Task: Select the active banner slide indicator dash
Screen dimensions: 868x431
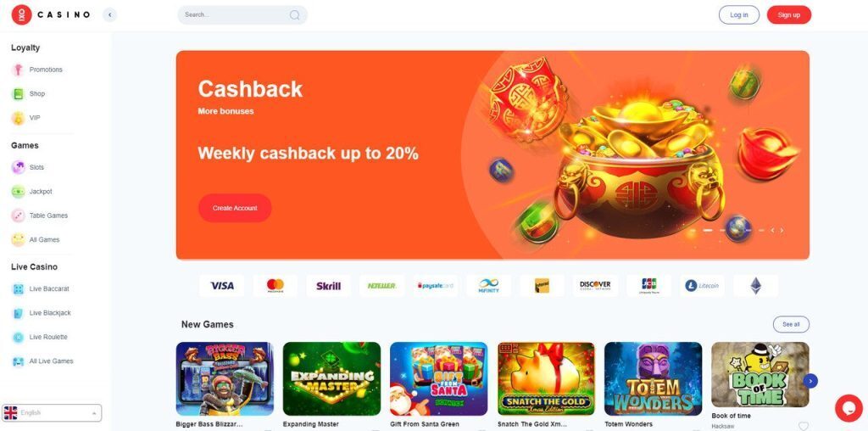Action: point(707,231)
